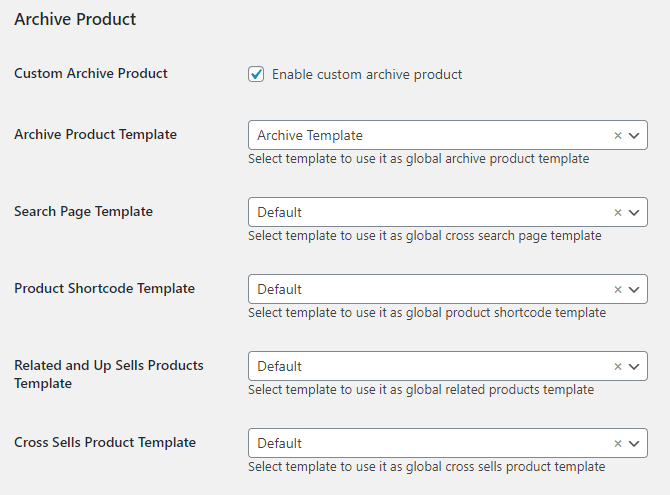Open the Related Products Default select box
Viewport: 670px width, 495px height.
[448, 366]
